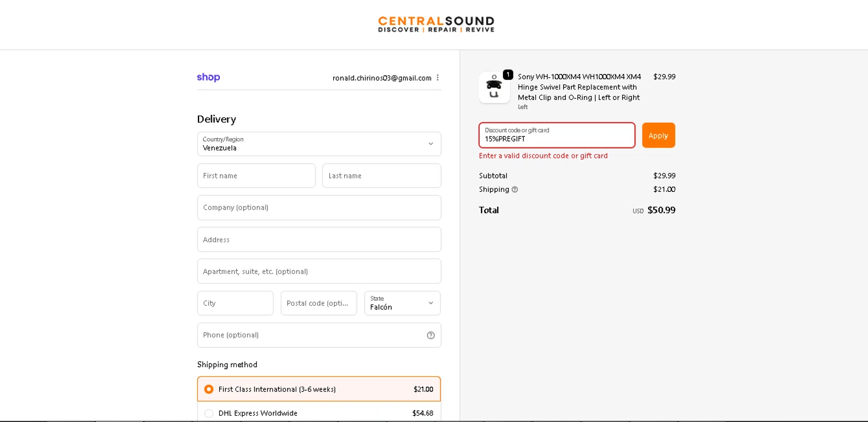
Task: Click the invalid discount code error message
Action: pyautogui.click(x=543, y=156)
